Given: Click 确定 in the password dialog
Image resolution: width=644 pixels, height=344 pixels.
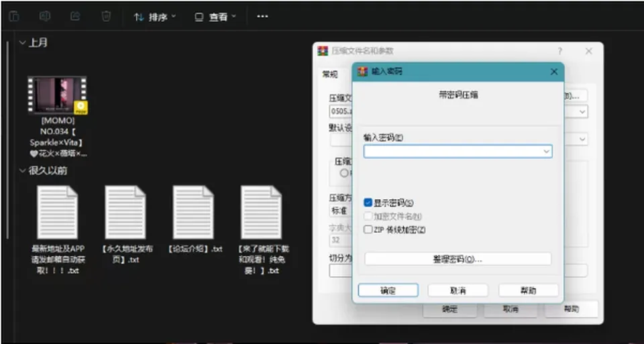Looking at the screenshot, I should tap(388, 290).
